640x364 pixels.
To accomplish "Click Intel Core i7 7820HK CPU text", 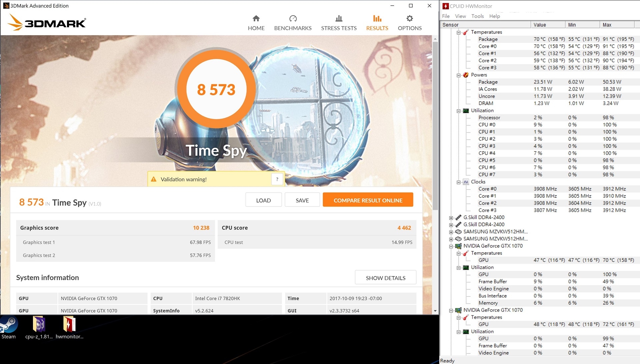I will [217, 298].
